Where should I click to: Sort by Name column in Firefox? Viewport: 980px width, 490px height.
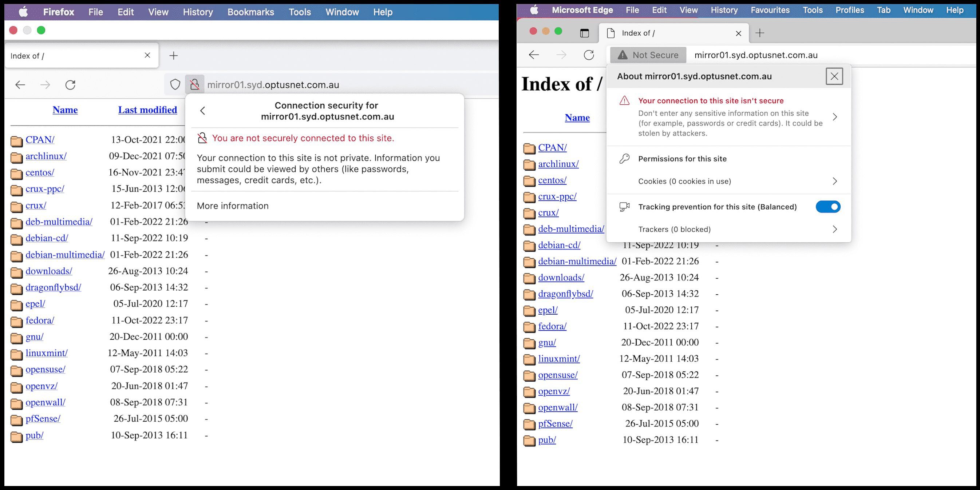65,110
